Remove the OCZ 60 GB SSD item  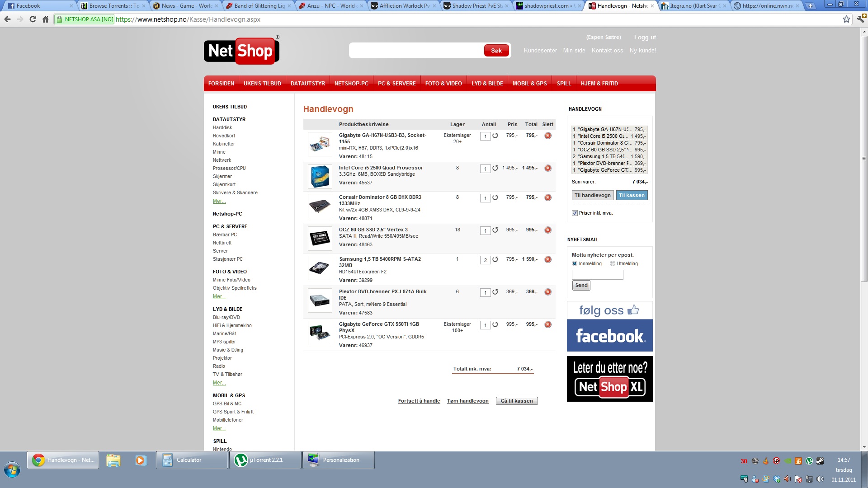point(548,230)
